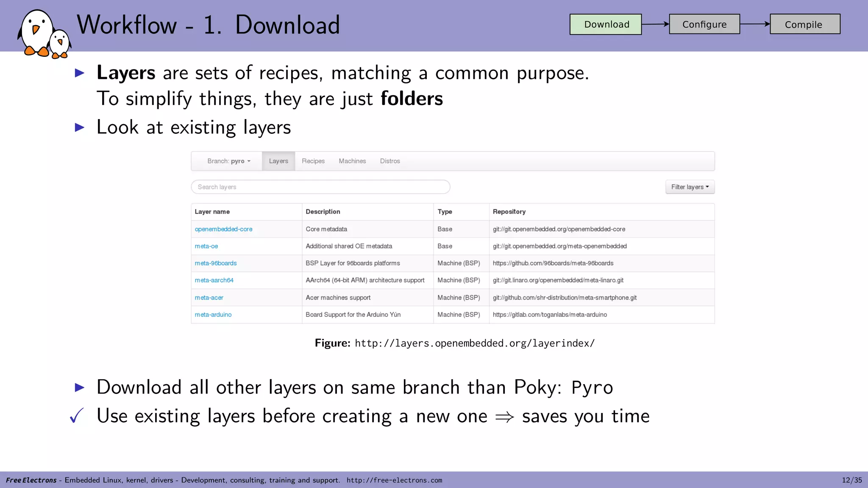
Task: Open the Distros tab
Action: 390,161
